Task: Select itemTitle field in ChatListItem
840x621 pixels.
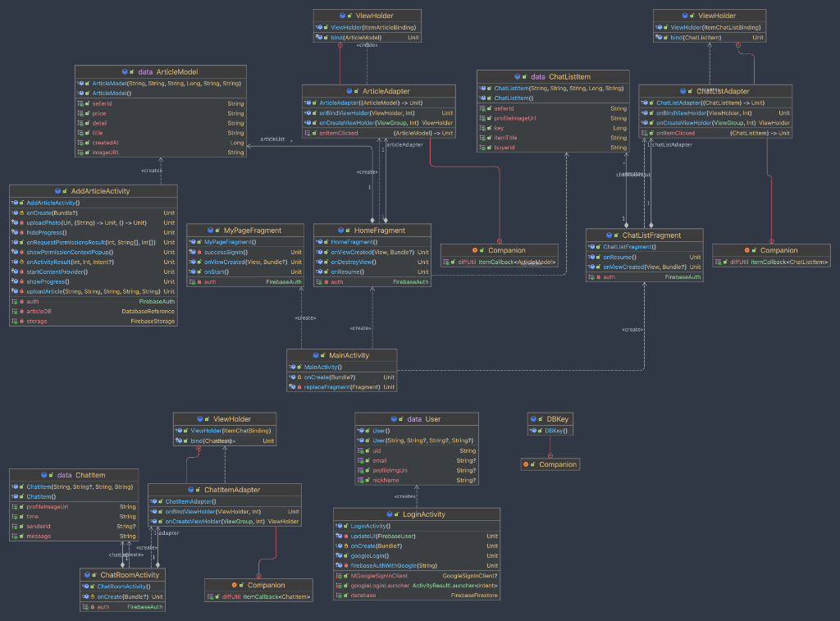Action: (x=553, y=139)
